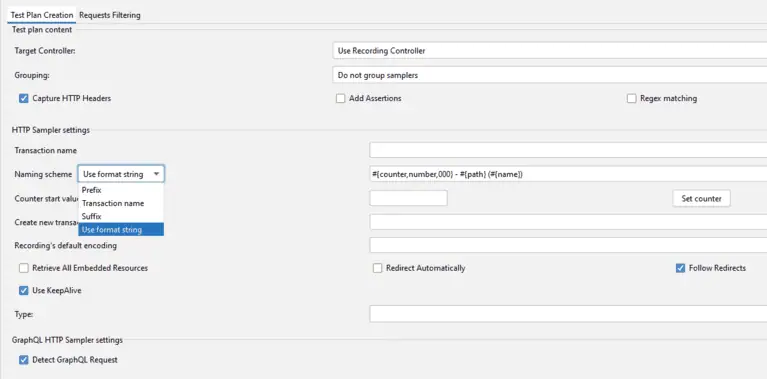Disable the Detect GraphQL Request checkbox
Viewport: 767px width, 379px height.
[x=23, y=360]
